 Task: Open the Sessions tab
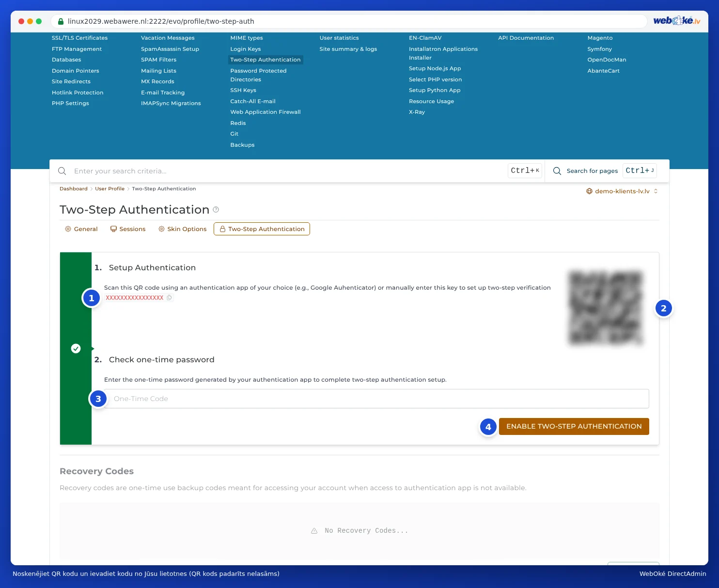(x=128, y=229)
